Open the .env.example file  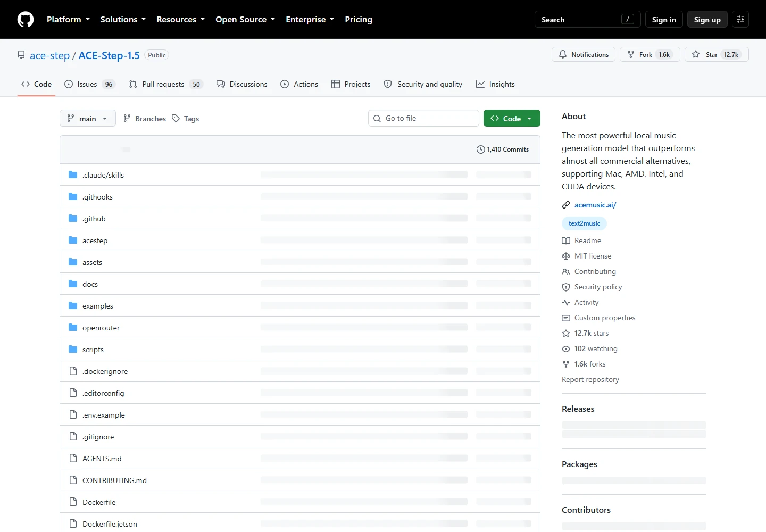click(x=104, y=415)
